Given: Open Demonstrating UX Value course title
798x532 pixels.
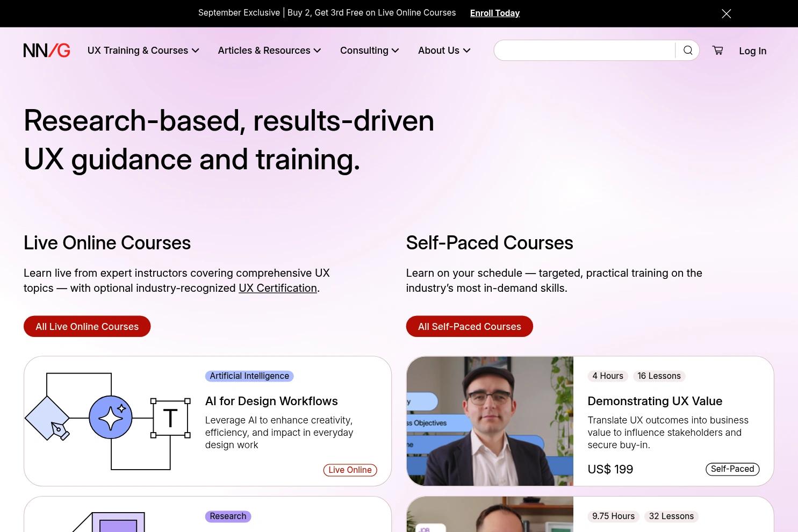Looking at the screenshot, I should (x=655, y=401).
